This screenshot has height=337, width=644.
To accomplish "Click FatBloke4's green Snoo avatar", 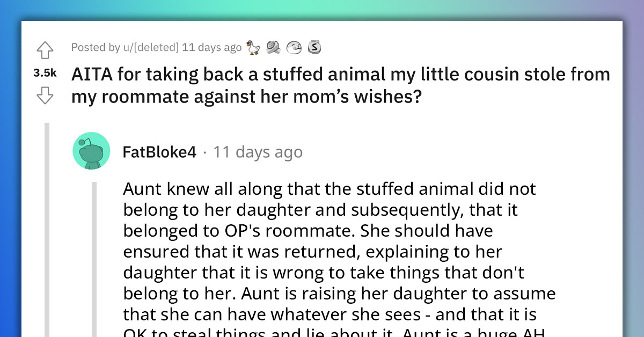I will pyautogui.click(x=91, y=151).
